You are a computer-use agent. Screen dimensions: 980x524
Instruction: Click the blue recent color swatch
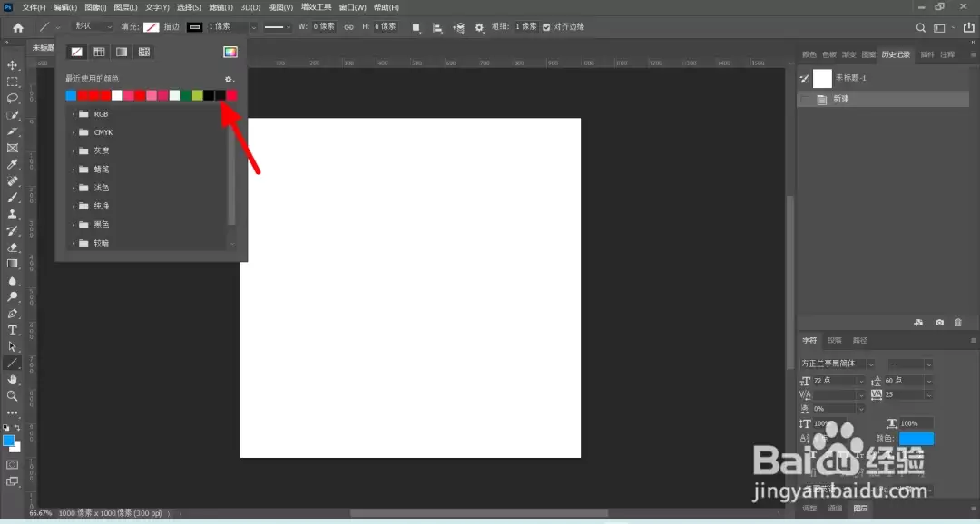tap(72, 95)
